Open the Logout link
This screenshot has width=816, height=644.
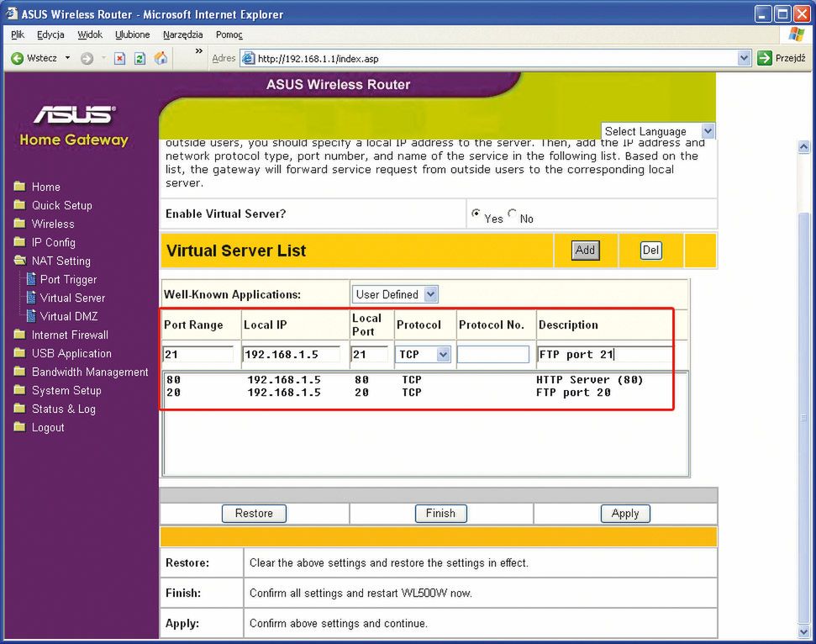pos(48,427)
